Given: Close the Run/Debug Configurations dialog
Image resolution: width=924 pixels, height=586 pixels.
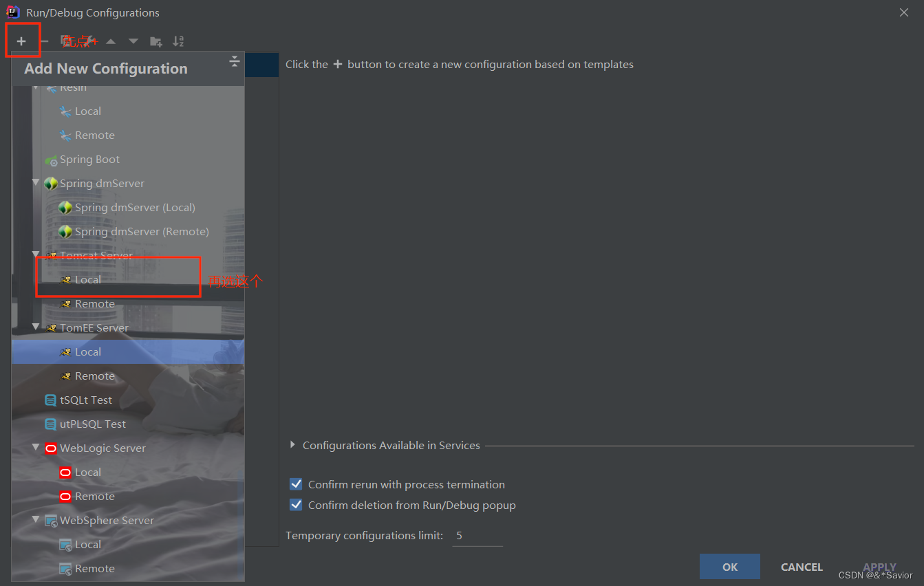Looking at the screenshot, I should tap(903, 12).
